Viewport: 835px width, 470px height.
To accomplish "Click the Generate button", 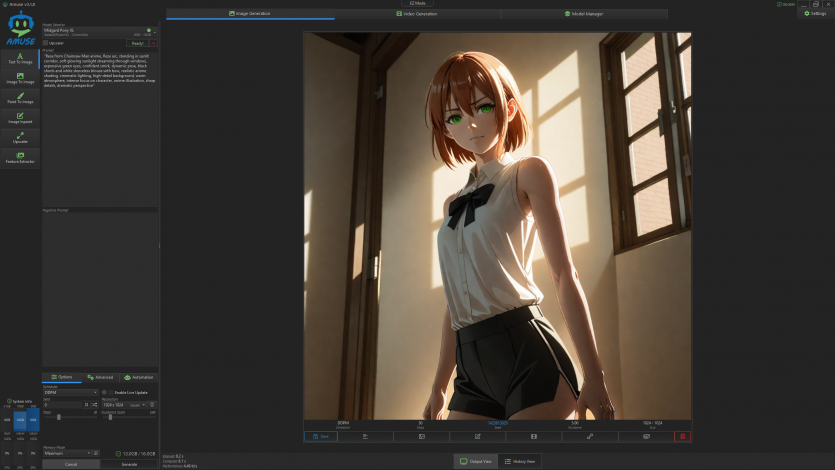I will click(129, 464).
